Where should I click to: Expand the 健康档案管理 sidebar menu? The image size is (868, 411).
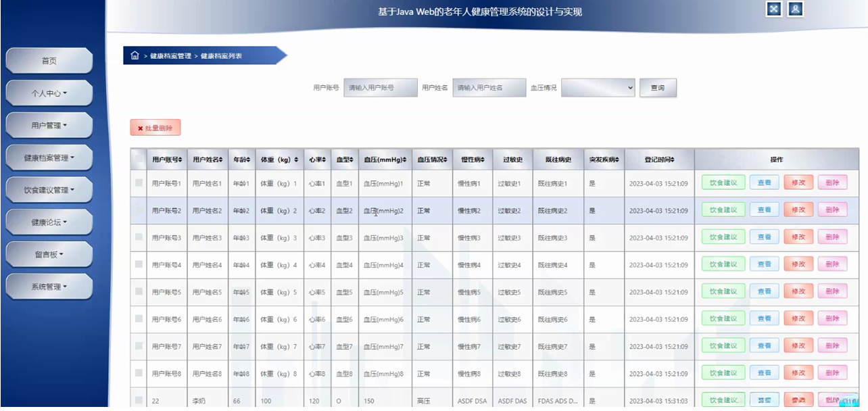[x=49, y=158]
